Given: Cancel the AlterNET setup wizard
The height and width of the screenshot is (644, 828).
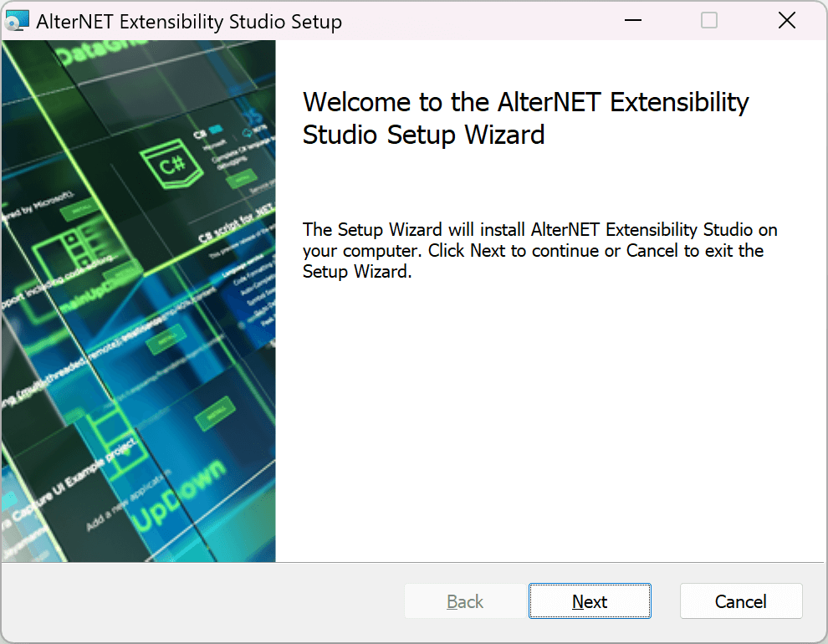Looking at the screenshot, I should coord(741,601).
